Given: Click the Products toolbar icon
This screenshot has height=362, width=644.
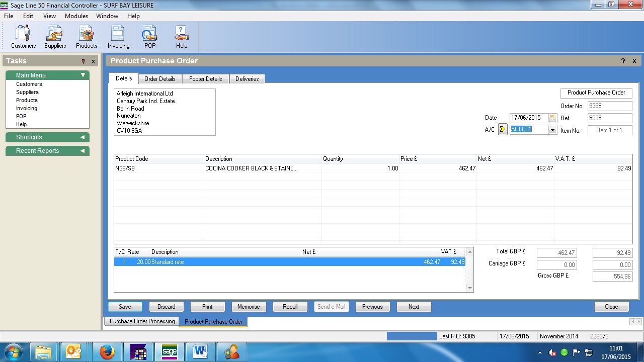Looking at the screenshot, I should point(87,37).
